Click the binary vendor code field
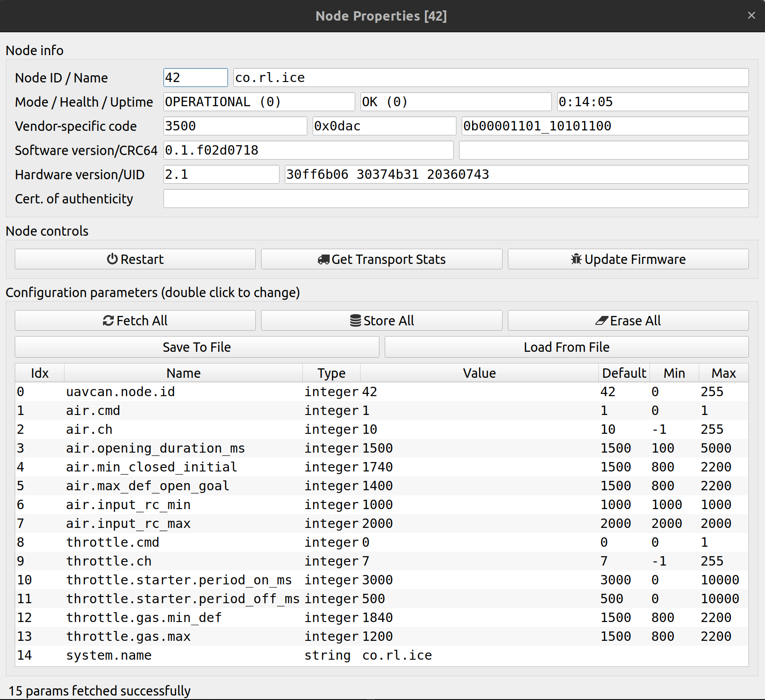This screenshot has width=765, height=700. [605, 126]
